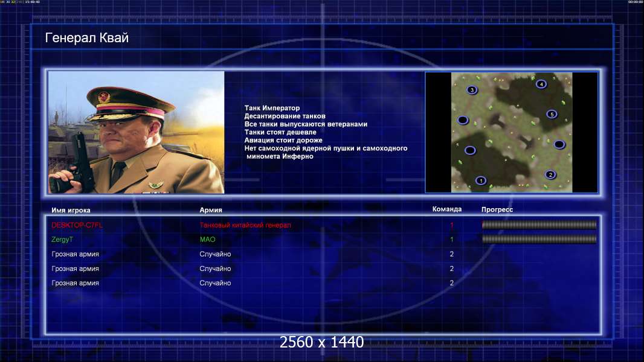
Task: Click start position marker 1 on minimap
Action: click(x=481, y=180)
